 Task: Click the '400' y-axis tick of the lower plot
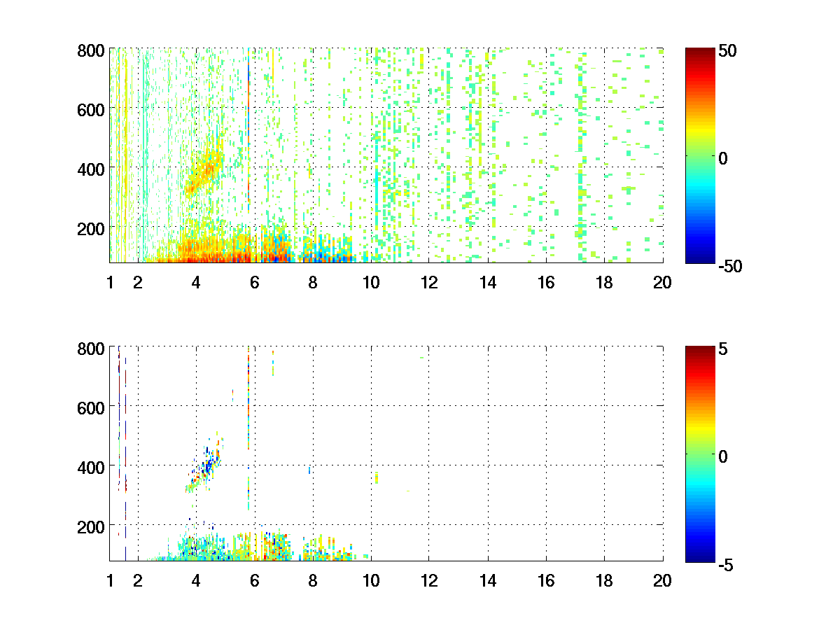91,466
